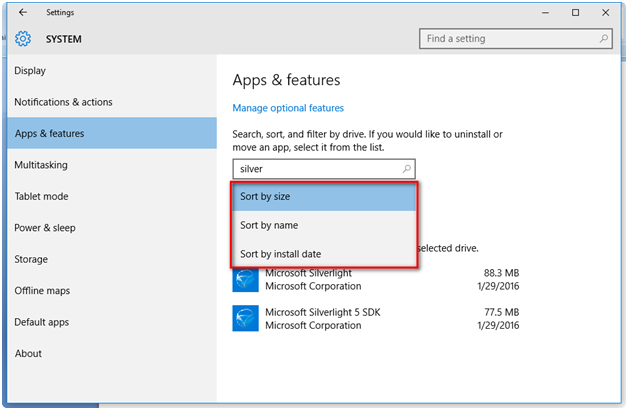Open the Manage optional features link

pos(288,108)
